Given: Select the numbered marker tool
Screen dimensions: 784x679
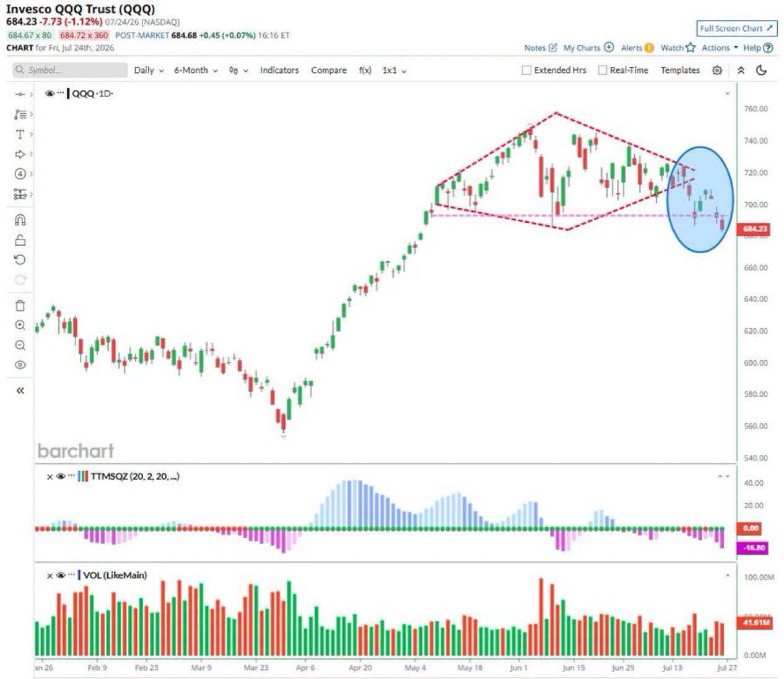Looking at the screenshot, I should pos(20,174).
